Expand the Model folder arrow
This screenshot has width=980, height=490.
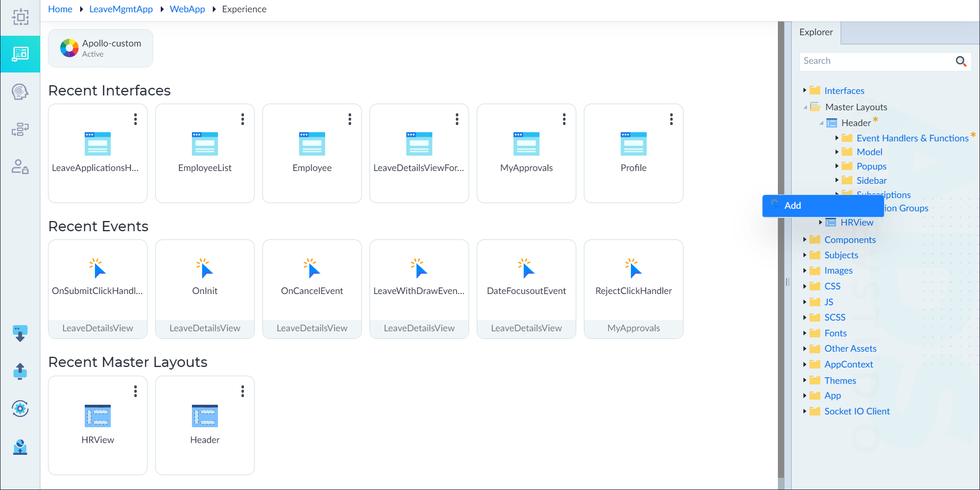pyautogui.click(x=837, y=152)
